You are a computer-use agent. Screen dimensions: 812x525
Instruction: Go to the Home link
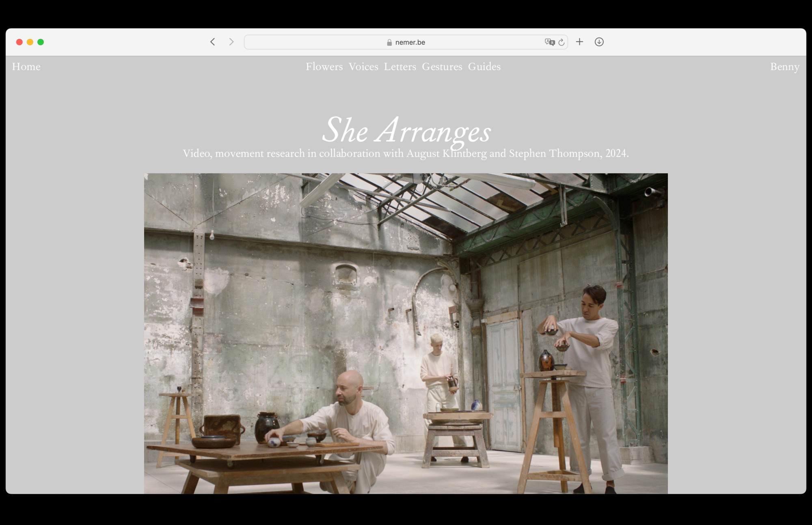coord(26,67)
